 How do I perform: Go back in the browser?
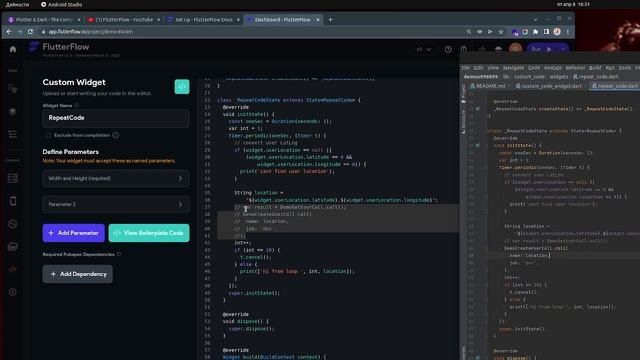[9, 31]
